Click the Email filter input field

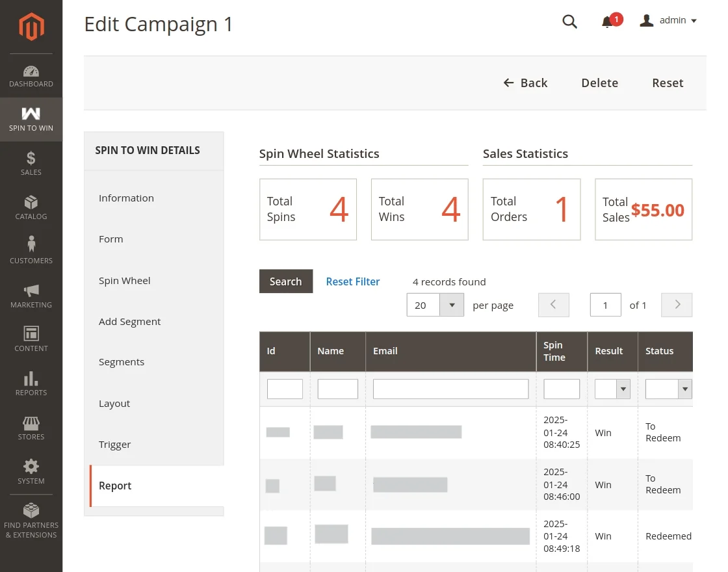tap(450, 389)
